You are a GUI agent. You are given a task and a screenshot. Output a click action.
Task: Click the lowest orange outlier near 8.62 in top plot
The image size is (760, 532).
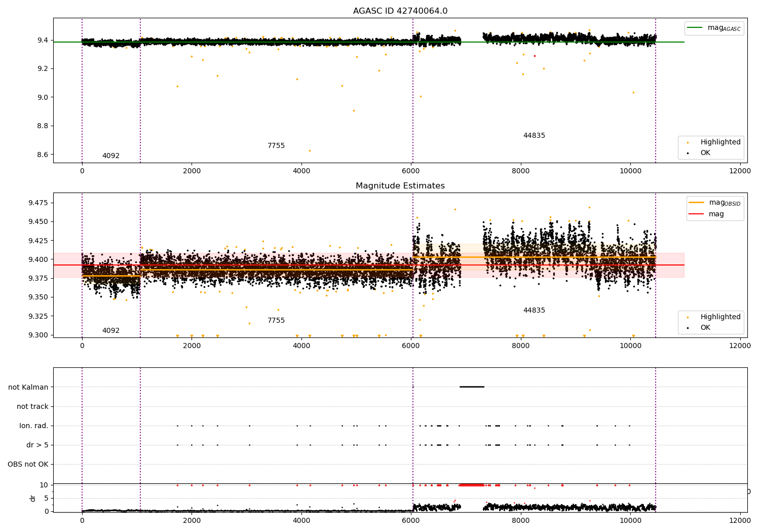point(310,150)
